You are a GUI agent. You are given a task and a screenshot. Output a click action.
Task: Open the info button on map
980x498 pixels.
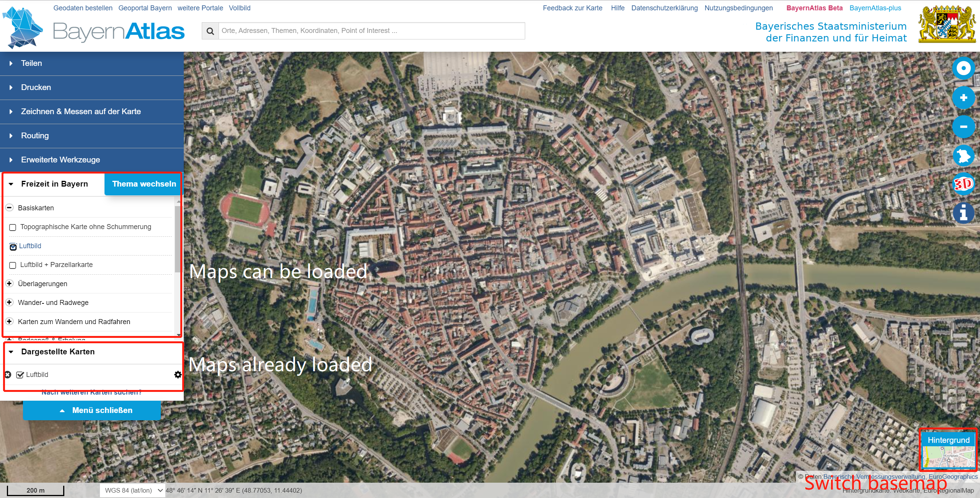point(964,213)
